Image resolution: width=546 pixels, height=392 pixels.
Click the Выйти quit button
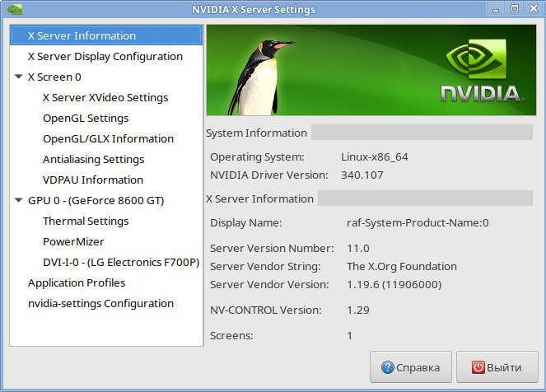(497, 367)
